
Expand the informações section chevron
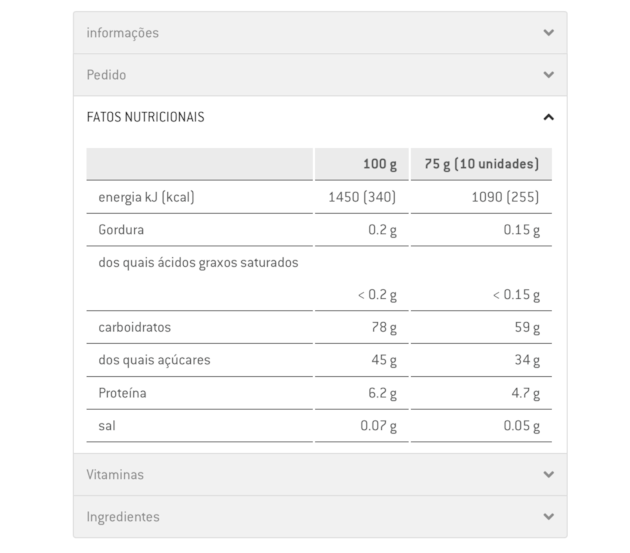[548, 33]
